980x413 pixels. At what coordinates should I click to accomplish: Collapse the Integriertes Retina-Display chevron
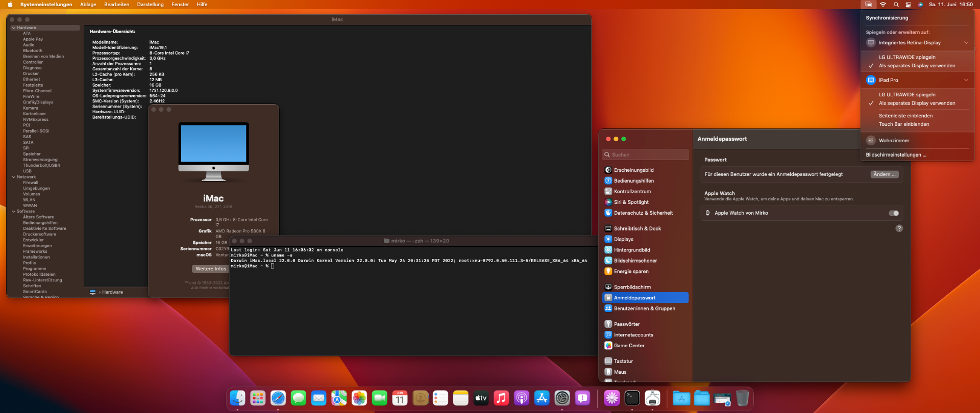pos(966,43)
